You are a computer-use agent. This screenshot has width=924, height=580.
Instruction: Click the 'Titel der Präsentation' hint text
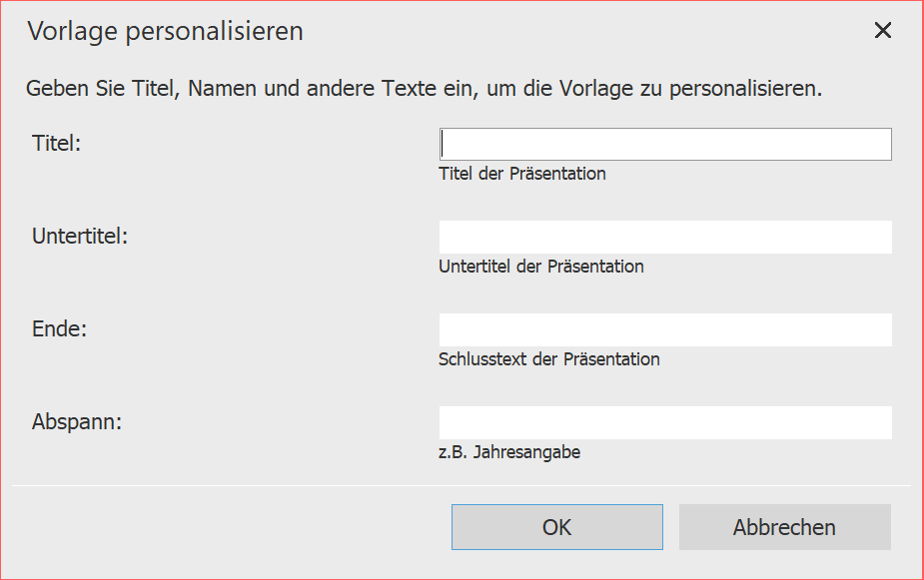pyautogui.click(x=521, y=173)
